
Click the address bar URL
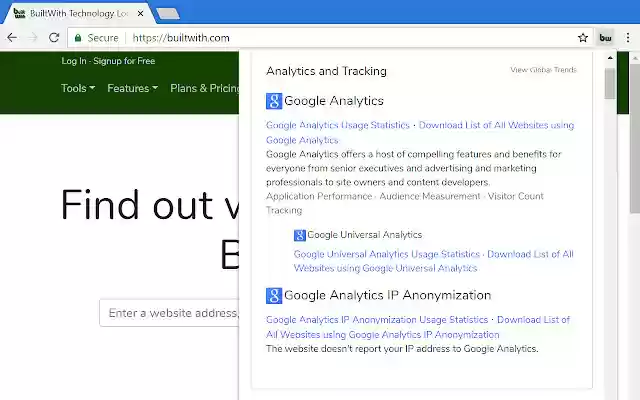point(181,38)
